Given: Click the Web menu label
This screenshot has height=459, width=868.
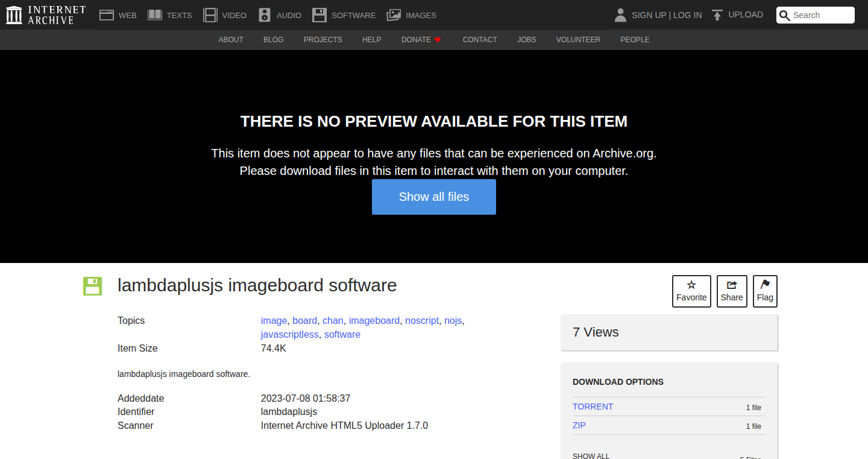Looking at the screenshot, I should coord(128,15).
